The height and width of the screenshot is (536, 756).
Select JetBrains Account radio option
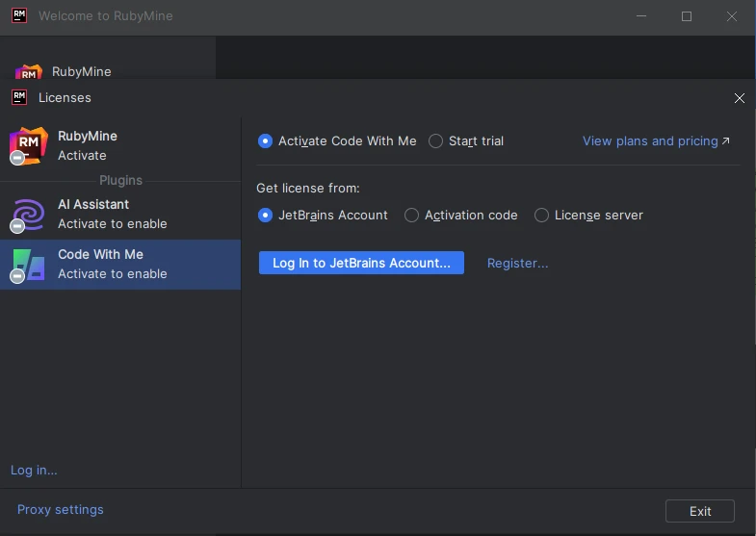pos(266,216)
